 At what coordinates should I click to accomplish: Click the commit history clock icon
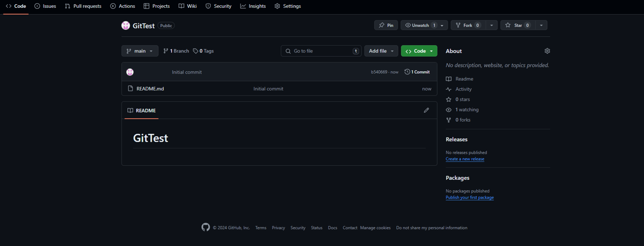pyautogui.click(x=407, y=72)
